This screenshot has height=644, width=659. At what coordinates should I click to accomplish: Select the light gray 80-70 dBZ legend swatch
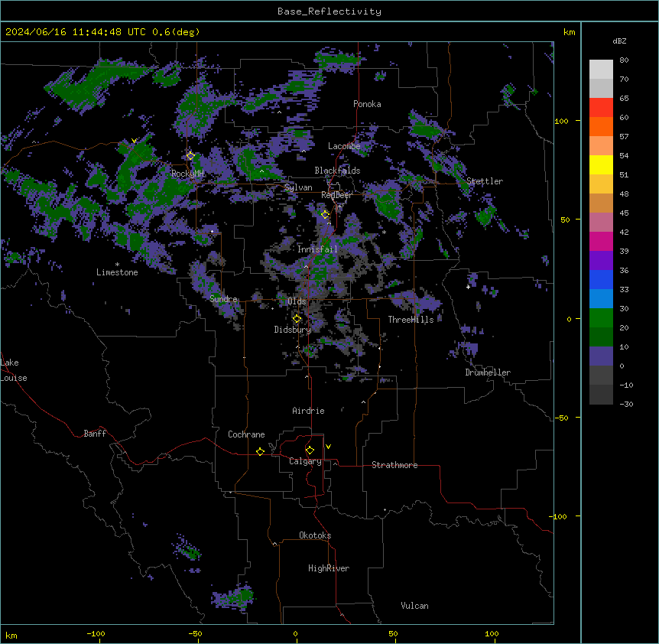click(x=601, y=70)
